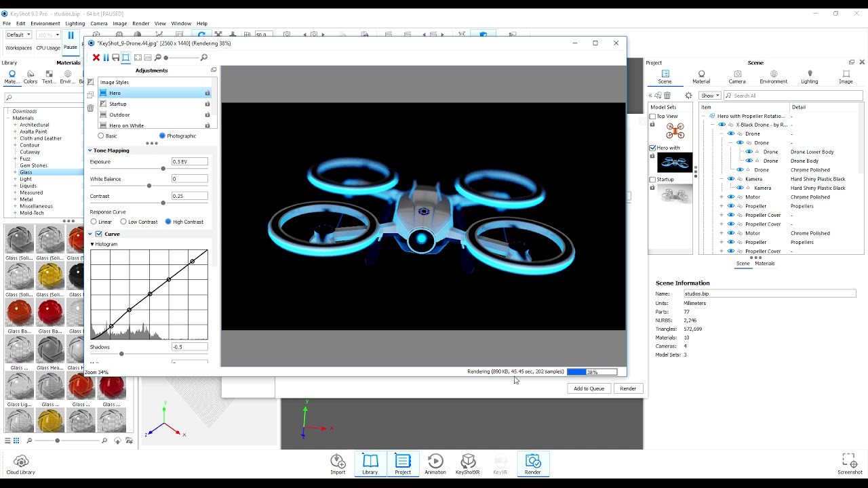This screenshot has width=868, height=488.
Task: Collapse the Tone Mapping section
Action: point(90,150)
